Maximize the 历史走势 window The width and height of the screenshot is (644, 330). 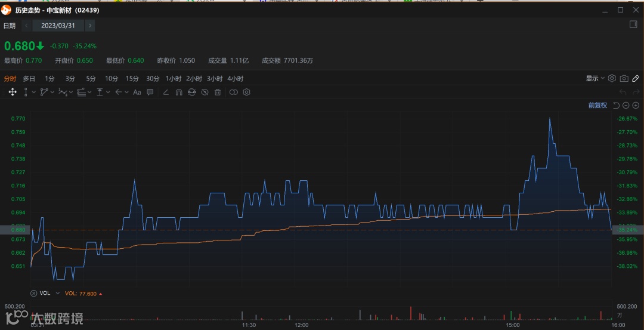coord(620,10)
